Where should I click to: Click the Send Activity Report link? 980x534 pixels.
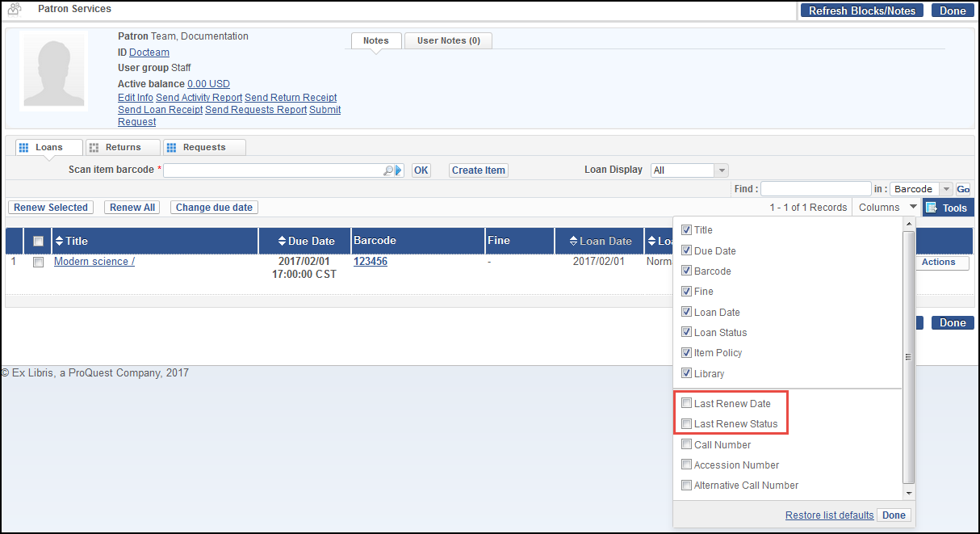199,98
